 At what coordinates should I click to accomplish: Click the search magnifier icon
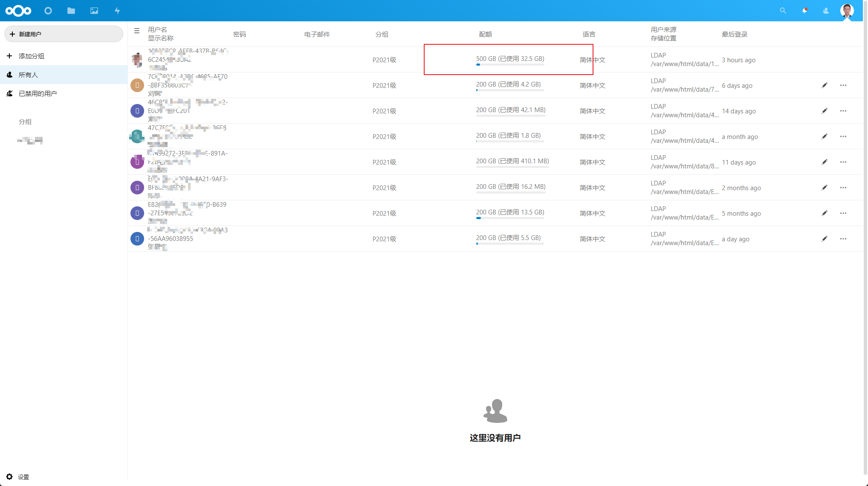click(783, 11)
